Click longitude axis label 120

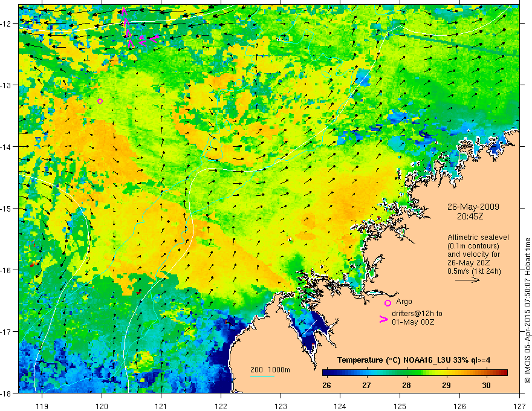(x=102, y=406)
